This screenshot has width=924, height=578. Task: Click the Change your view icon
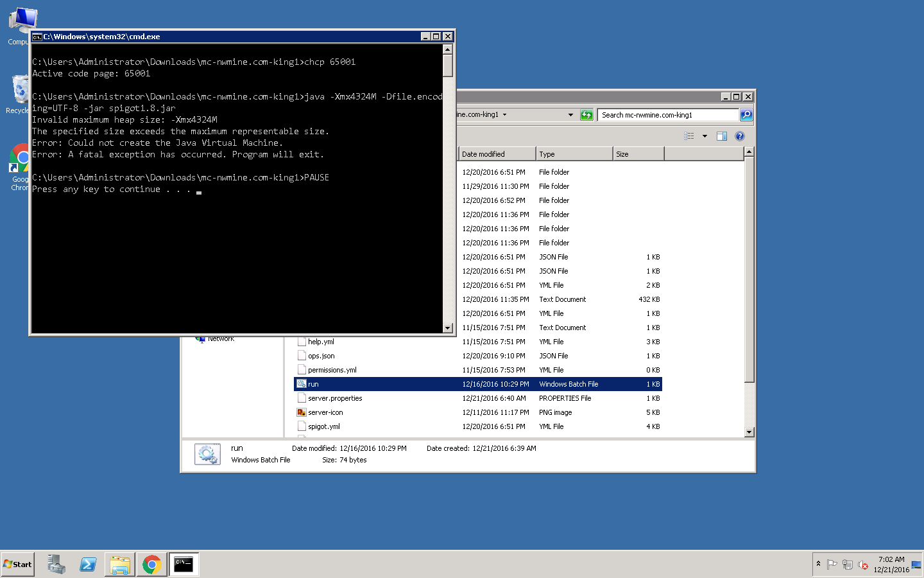tap(689, 136)
